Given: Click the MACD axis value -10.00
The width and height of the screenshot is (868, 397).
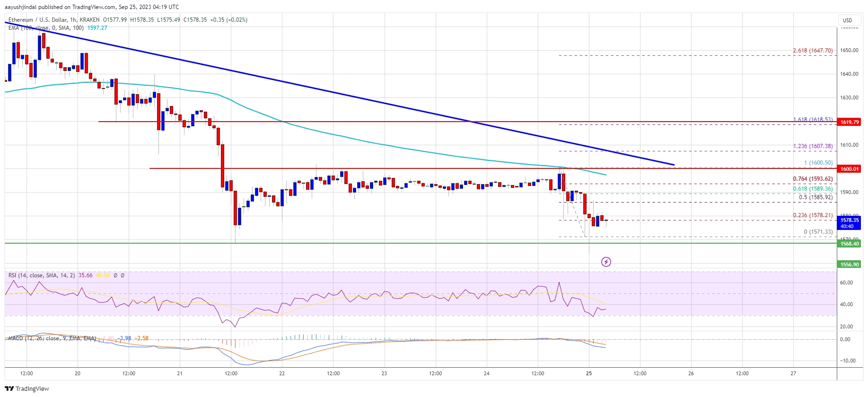Looking at the screenshot, I should tap(847, 361).
